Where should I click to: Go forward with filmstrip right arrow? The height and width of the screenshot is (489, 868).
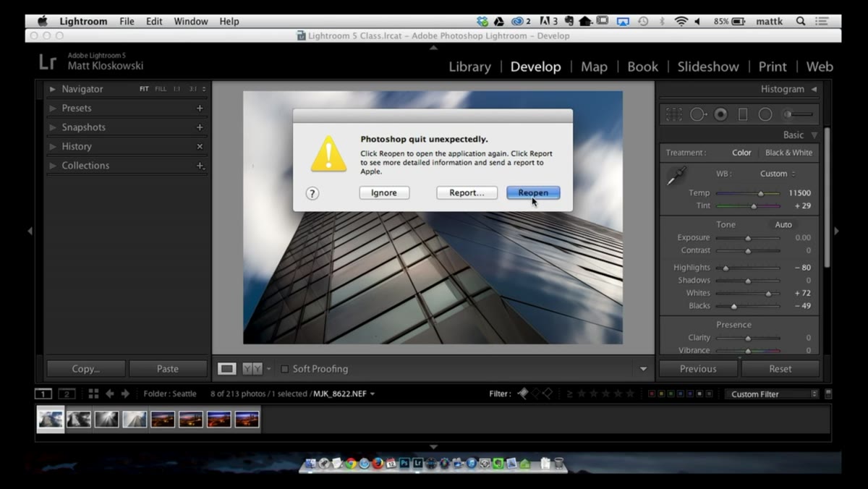point(125,394)
